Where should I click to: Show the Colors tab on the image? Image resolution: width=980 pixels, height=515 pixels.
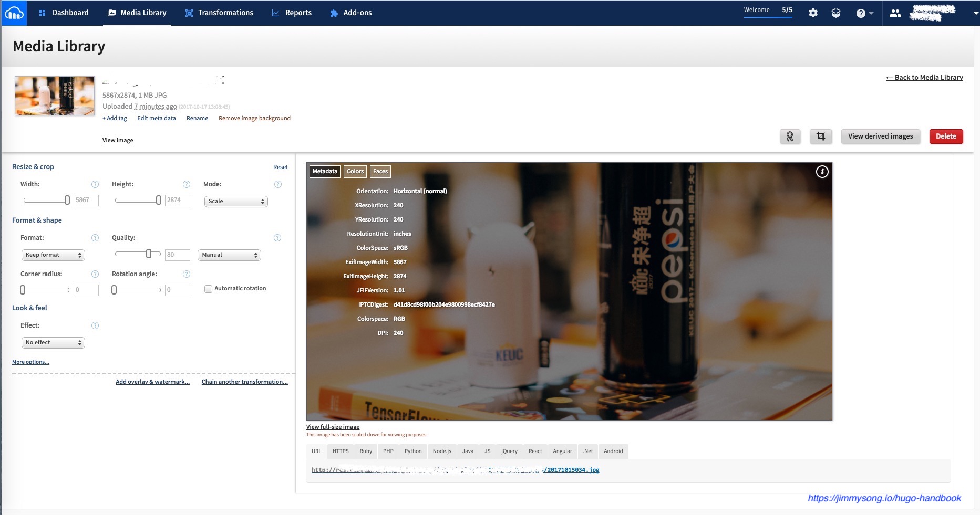pos(355,172)
